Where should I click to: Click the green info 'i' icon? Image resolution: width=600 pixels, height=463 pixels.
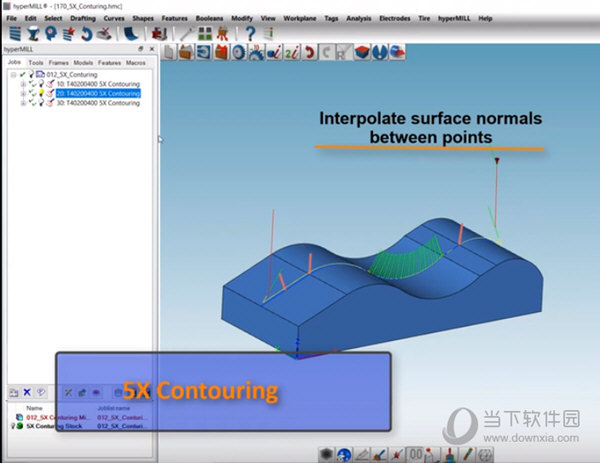tap(270, 34)
